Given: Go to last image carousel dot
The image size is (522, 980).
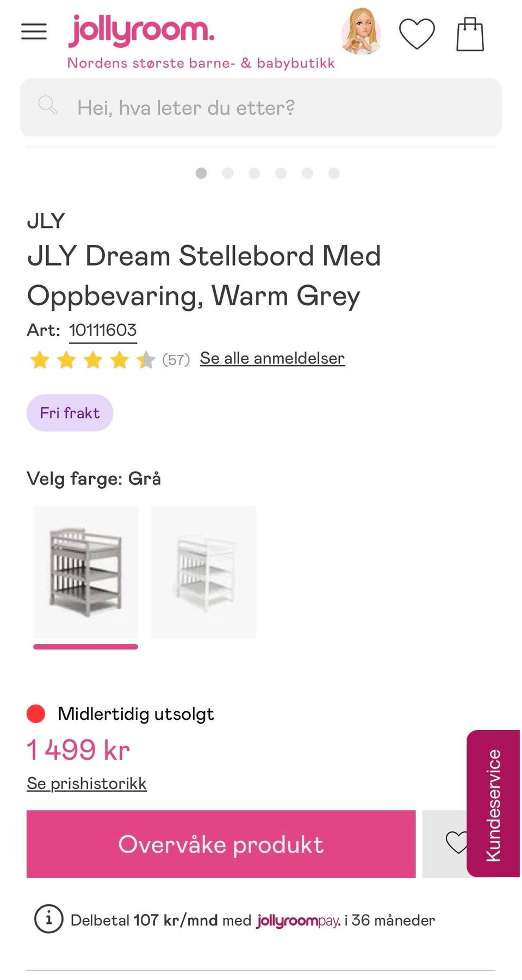Looking at the screenshot, I should pos(334,173).
